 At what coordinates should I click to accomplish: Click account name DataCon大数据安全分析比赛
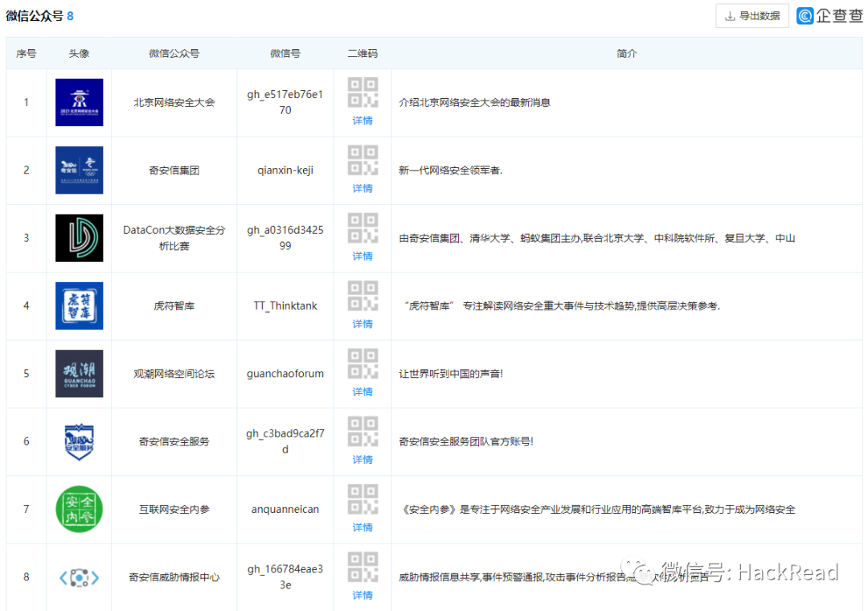[174, 238]
